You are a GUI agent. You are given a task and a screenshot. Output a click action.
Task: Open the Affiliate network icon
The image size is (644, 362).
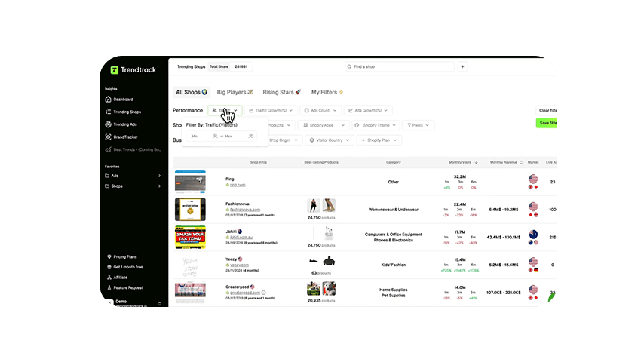tap(109, 278)
